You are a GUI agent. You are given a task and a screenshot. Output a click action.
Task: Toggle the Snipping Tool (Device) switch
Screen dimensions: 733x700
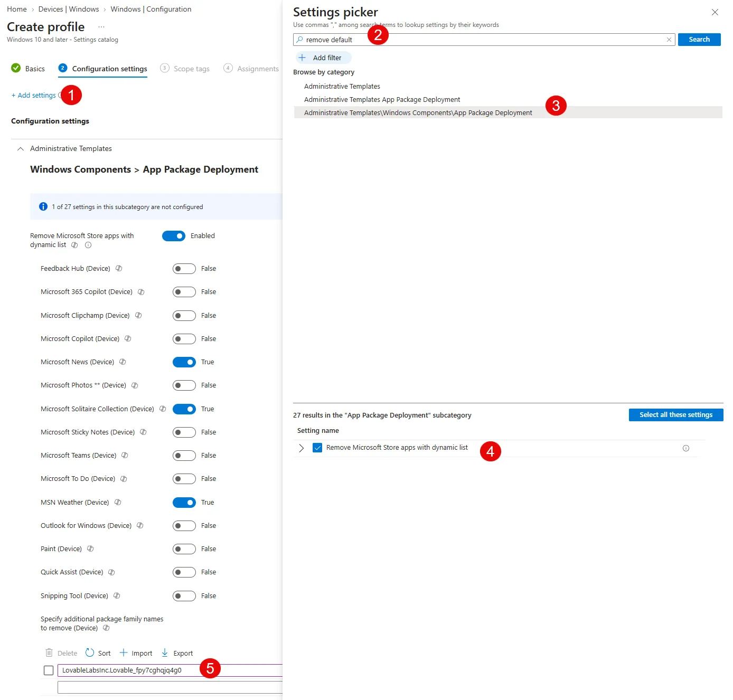pyautogui.click(x=184, y=596)
